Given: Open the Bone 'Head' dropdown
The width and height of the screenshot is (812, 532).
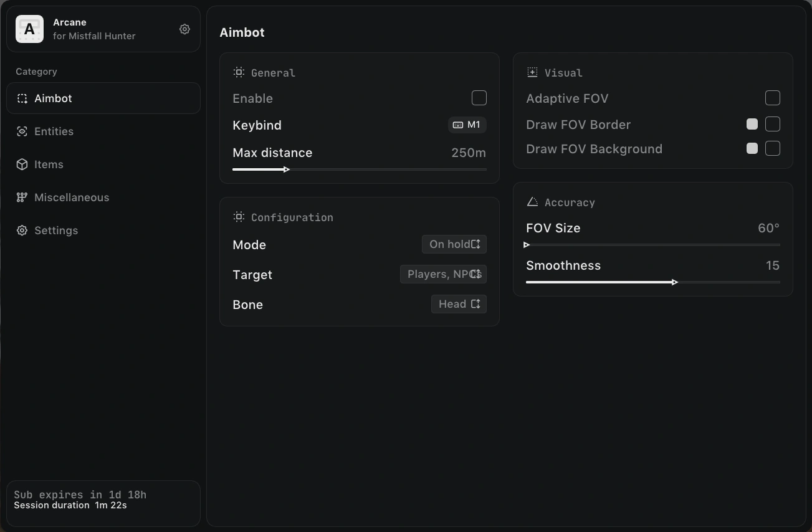Looking at the screenshot, I should [x=459, y=304].
